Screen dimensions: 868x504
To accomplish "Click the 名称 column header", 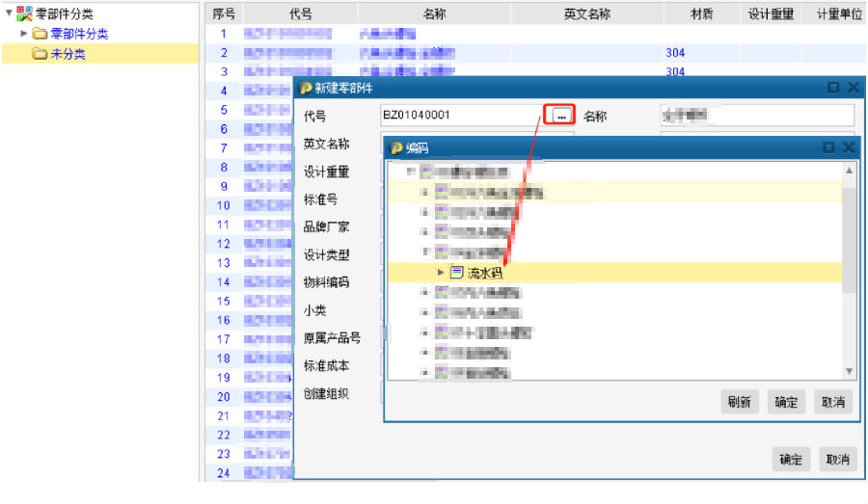I will tap(434, 13).
